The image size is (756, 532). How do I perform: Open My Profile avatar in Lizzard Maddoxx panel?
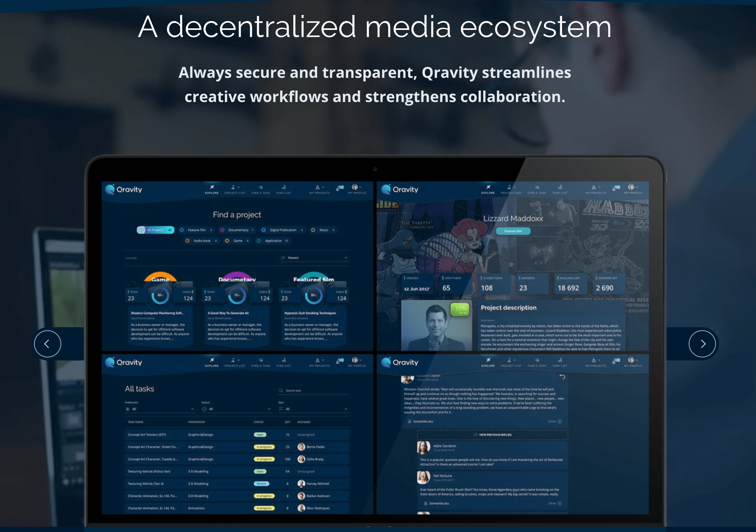631,187
